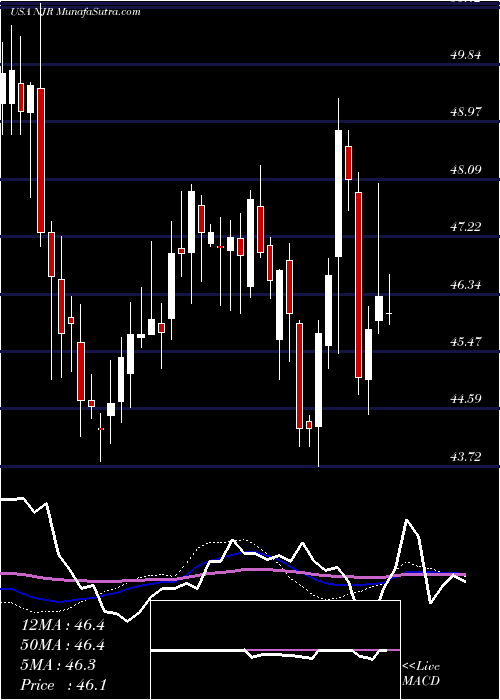This screenshot has height=700, width=500.
Task: Click the 45.47 price axis label
Action: [x=466, y=342]
